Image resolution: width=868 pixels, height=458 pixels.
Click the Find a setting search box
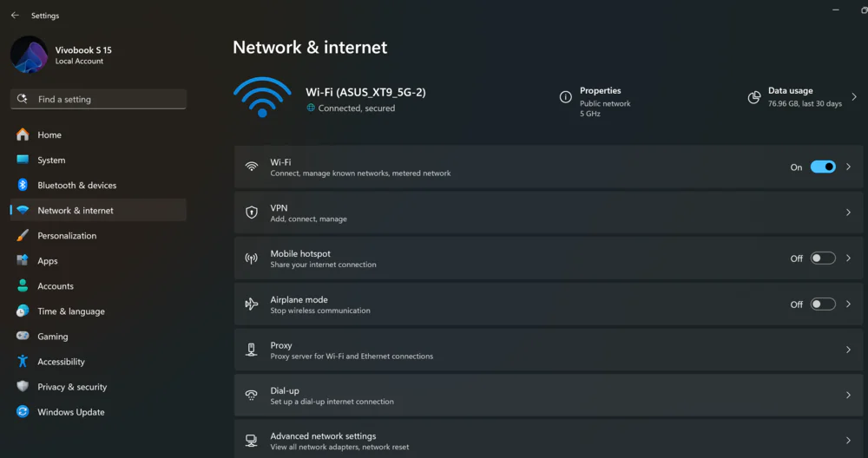pos(99,99)
